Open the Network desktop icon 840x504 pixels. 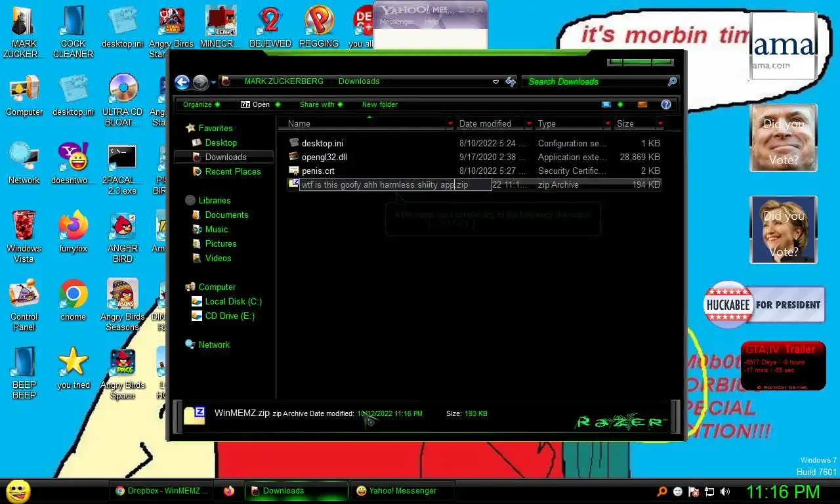click(24, 164)
